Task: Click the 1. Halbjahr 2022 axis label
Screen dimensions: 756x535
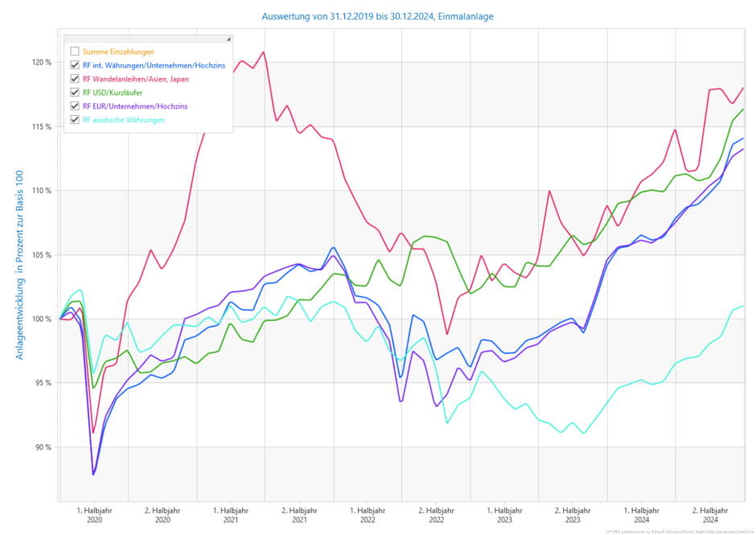Action: click(x=368, y=515)
